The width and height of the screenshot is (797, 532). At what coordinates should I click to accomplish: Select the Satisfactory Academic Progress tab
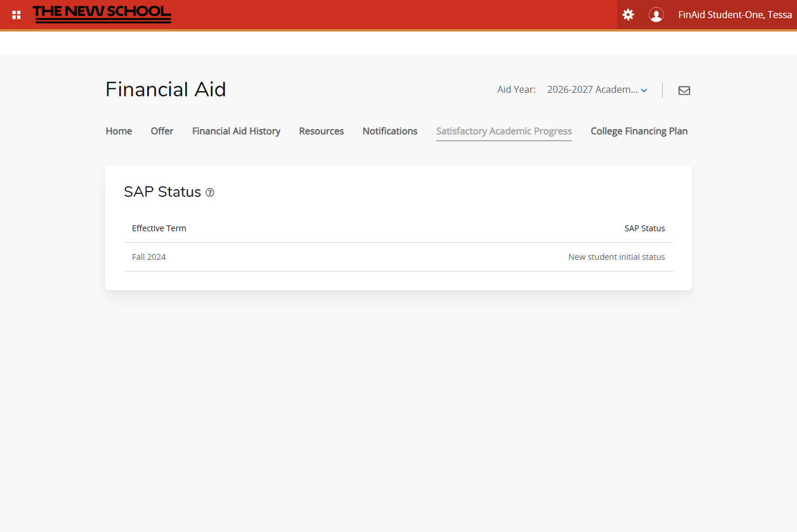click(503, 131)
